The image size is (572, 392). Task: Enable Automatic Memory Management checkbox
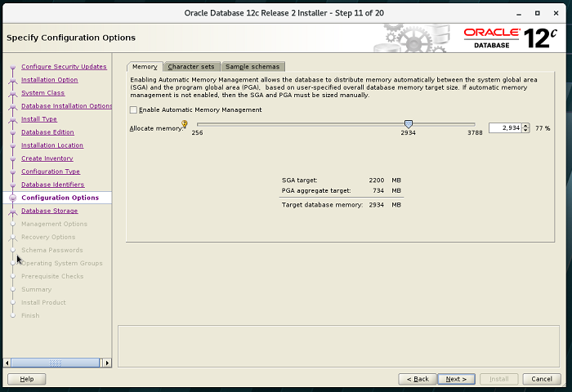(x=134, y=109)
